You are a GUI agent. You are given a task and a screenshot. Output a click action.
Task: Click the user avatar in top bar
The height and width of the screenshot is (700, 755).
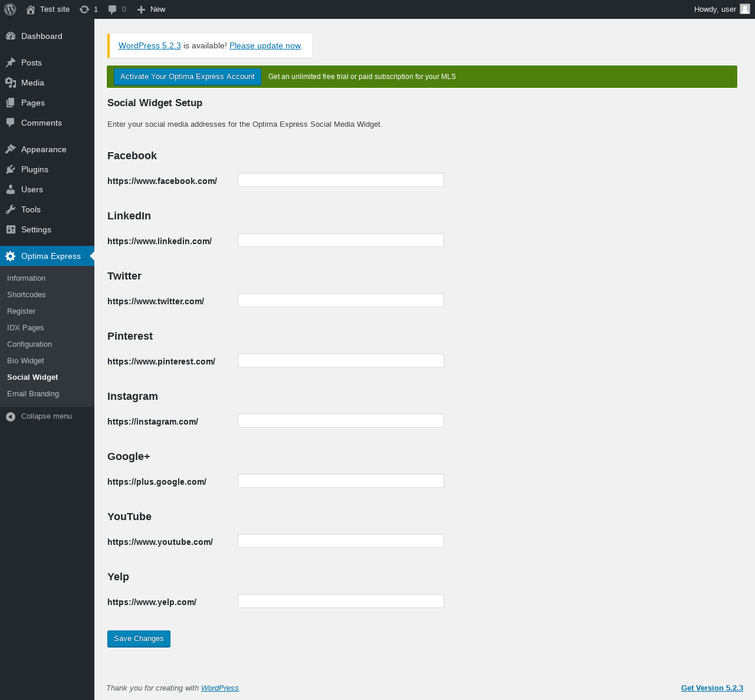[745, 9]
